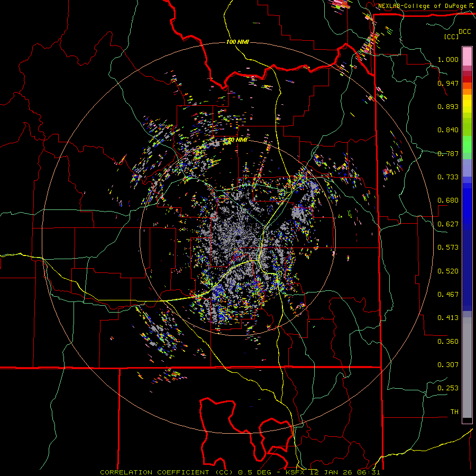Click the 0.733 value on color scale
The height and width of the screenshot is (476, 476).
coord(448,177)
